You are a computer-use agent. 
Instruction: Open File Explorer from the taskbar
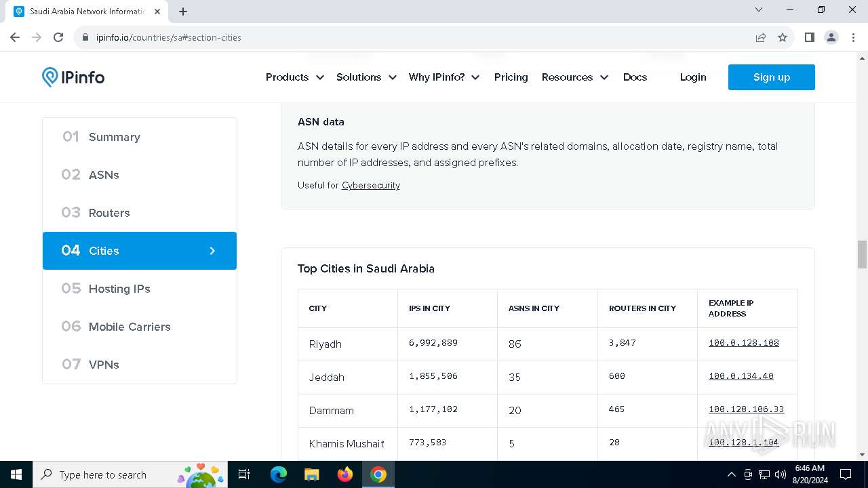tap(312, 474)
